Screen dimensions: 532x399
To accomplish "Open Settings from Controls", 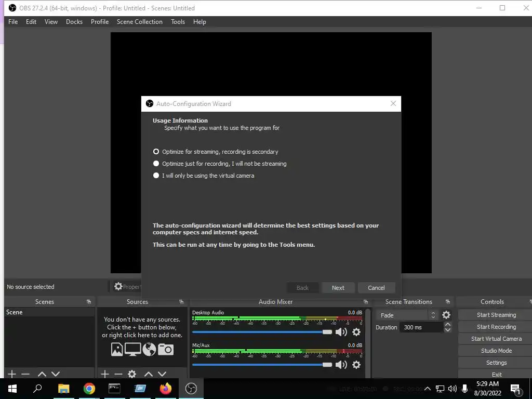I will tap(496, 363).
